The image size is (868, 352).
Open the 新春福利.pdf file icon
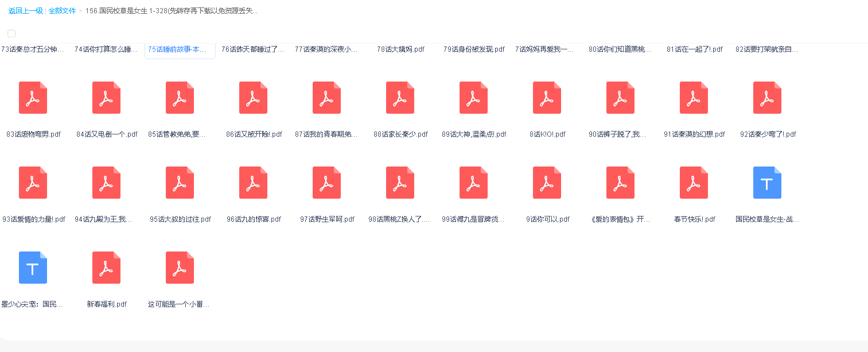[x=107, y=268]
